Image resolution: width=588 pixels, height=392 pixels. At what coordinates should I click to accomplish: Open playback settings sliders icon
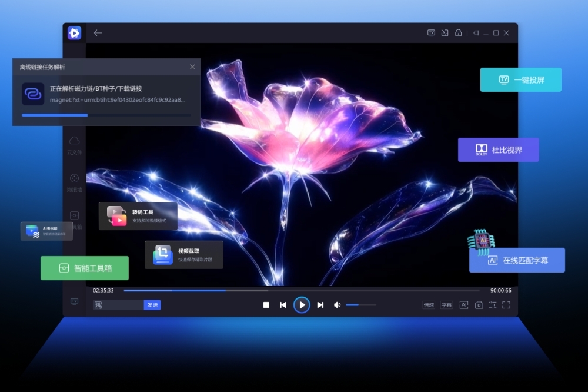492,305
